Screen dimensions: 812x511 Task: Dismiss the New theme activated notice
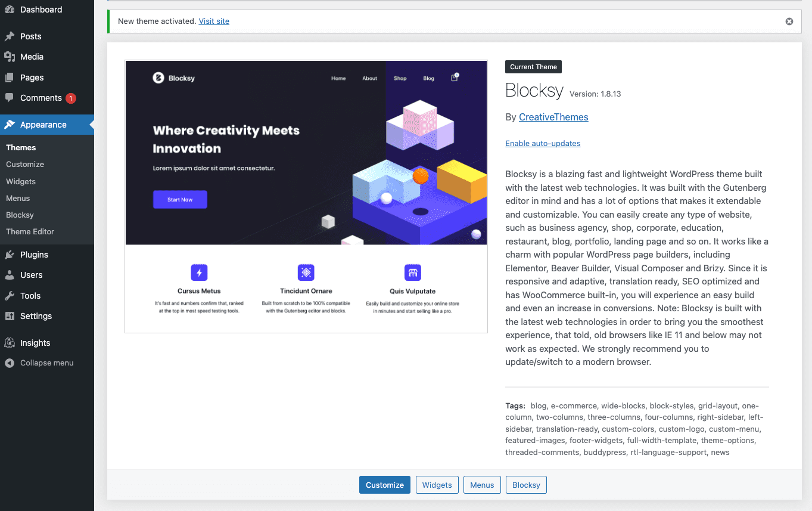pos(789,21)
